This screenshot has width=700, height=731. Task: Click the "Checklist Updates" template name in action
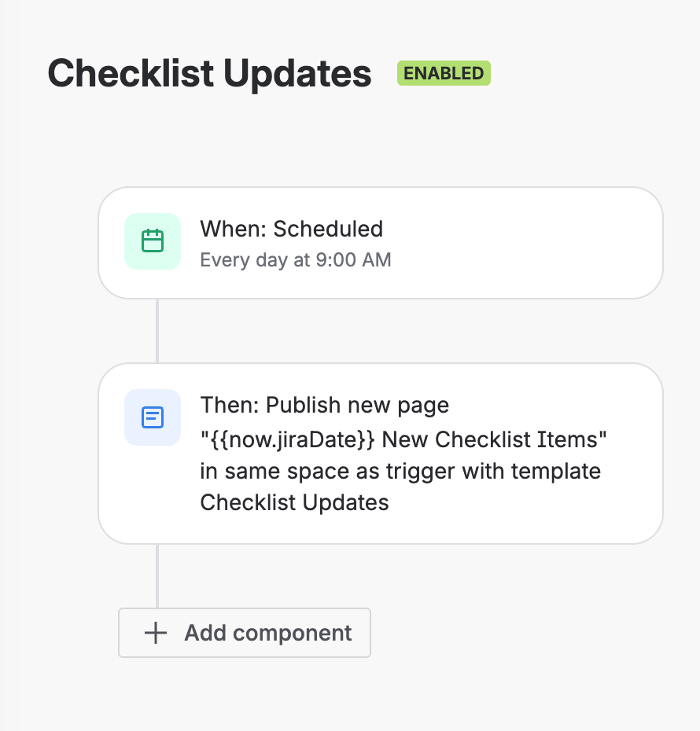[294, 502]
